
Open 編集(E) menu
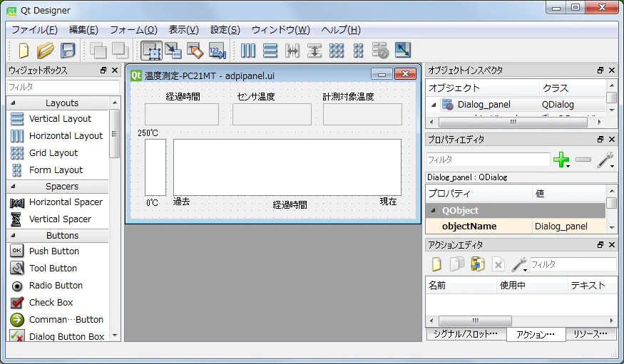pyautogui.click(x=83, y=30)
